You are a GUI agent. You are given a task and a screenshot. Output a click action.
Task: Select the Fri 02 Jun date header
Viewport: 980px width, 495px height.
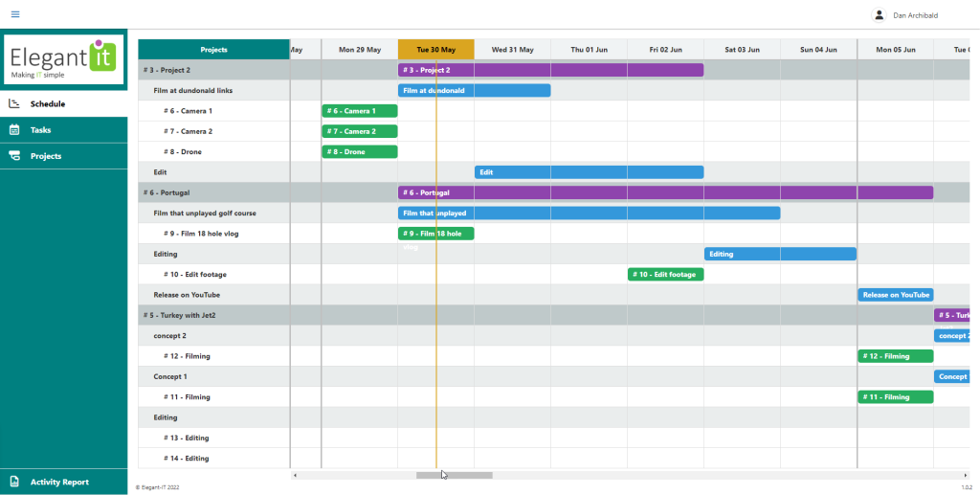666,50
